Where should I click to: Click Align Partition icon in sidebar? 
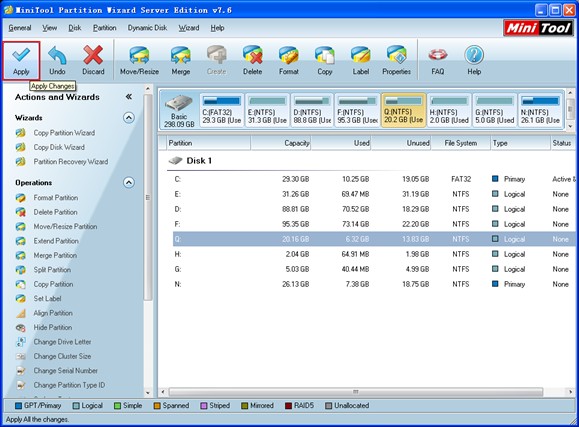click(x=21, y=313)
